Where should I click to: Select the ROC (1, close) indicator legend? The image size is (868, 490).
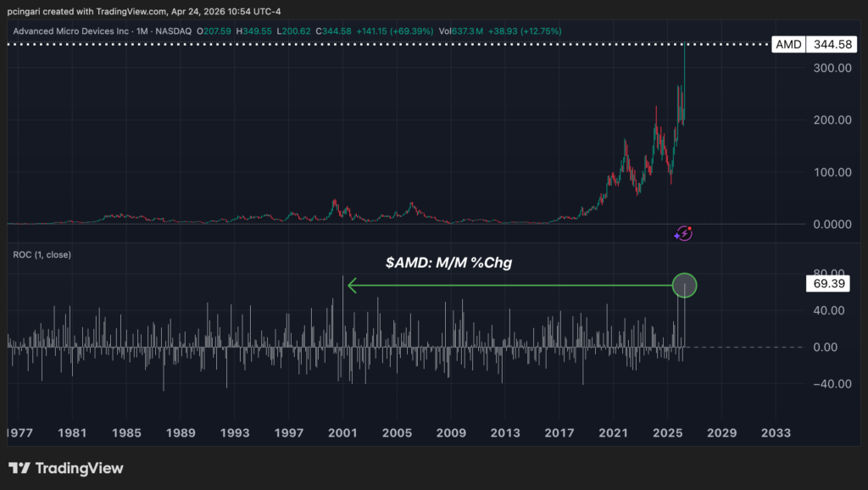tap(42, 254)
